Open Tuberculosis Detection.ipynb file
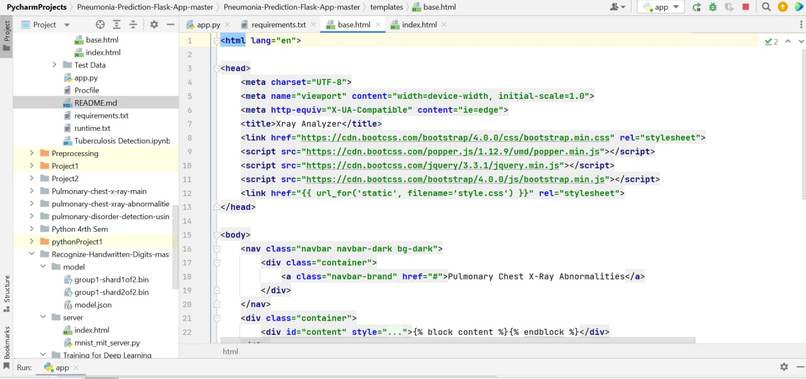The image size is (806, 379). click(116, 141)
